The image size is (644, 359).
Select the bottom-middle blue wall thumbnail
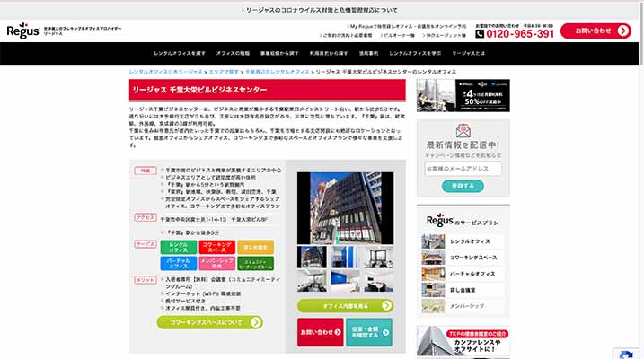tap(345, 281)
